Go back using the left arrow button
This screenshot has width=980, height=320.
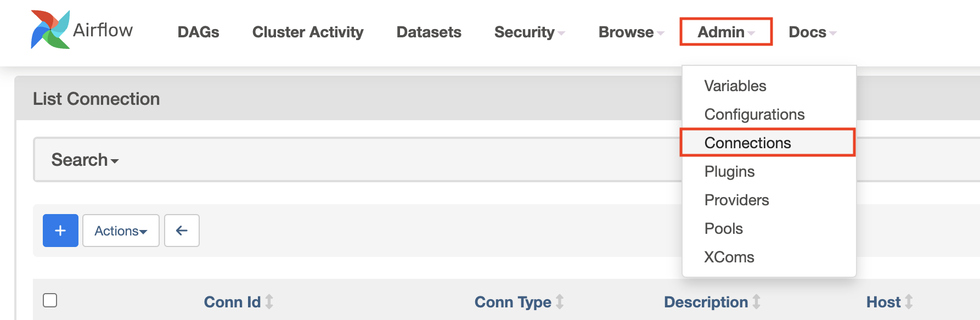pos(182,231)
